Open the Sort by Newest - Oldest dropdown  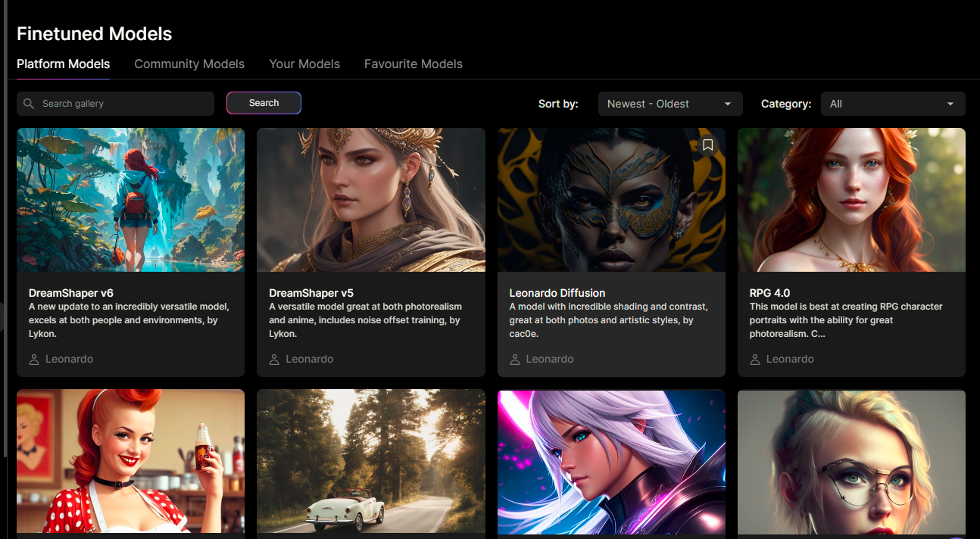(669, 104)
